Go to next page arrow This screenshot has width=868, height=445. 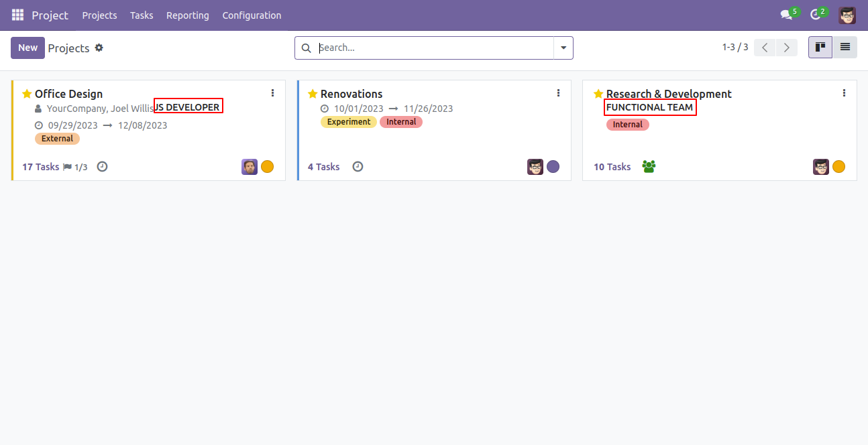(x=787, y=48)
